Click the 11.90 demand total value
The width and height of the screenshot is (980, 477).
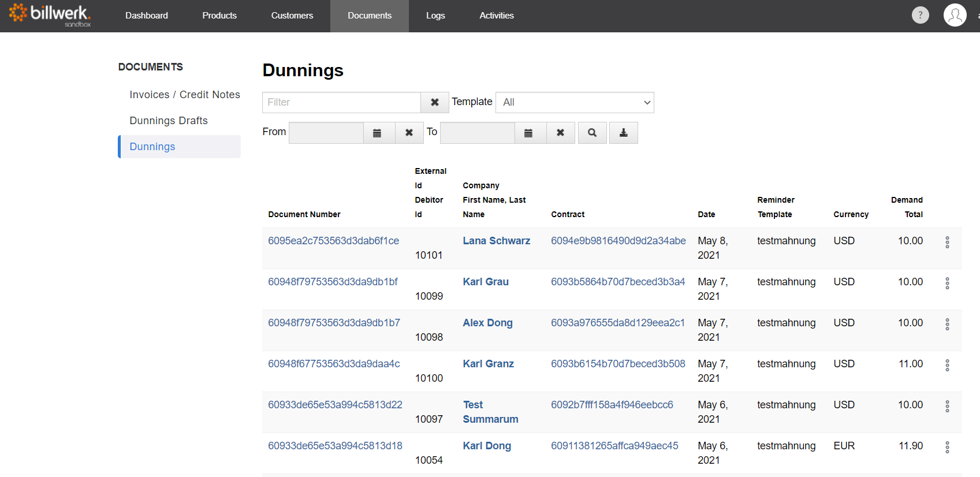pos(911,446)
